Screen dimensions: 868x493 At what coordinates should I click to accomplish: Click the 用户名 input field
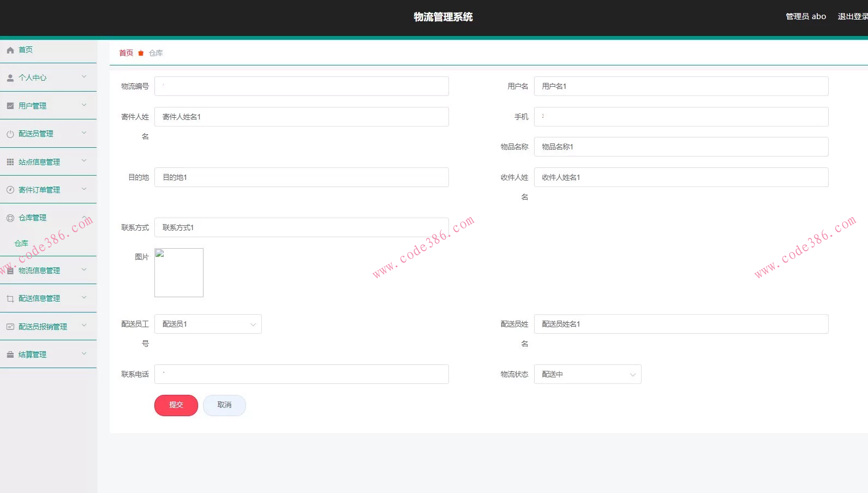681,86
